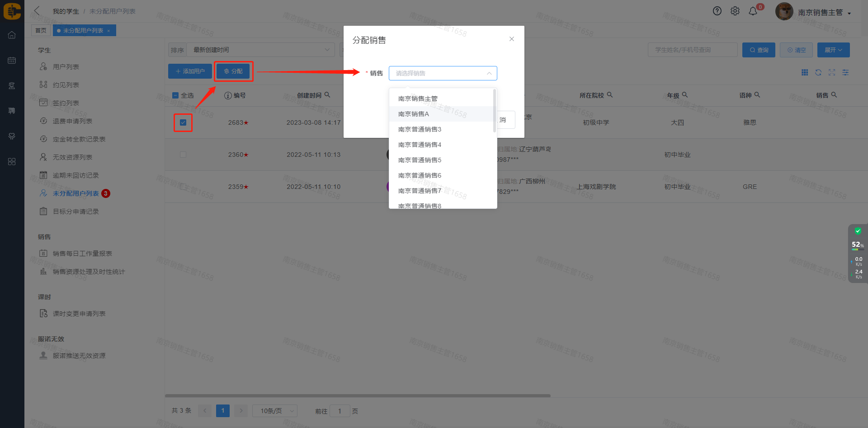Viewport: 868px width, 428px height.
Task: Click the 添加用户 button
Action: [x=190, y=71]
